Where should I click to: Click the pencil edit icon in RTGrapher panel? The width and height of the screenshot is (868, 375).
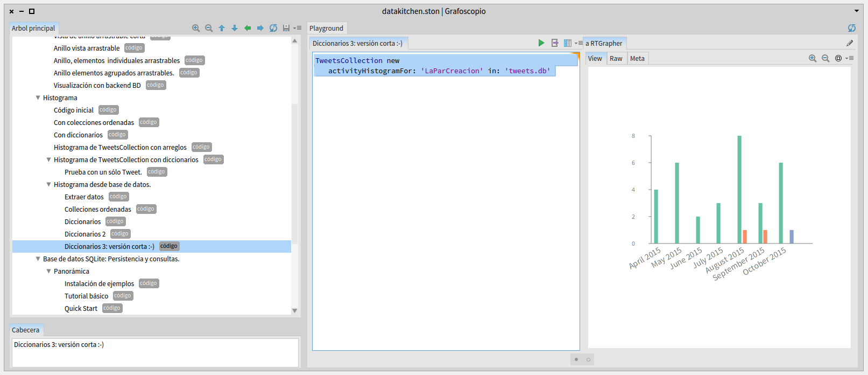[x=850, y=43]
